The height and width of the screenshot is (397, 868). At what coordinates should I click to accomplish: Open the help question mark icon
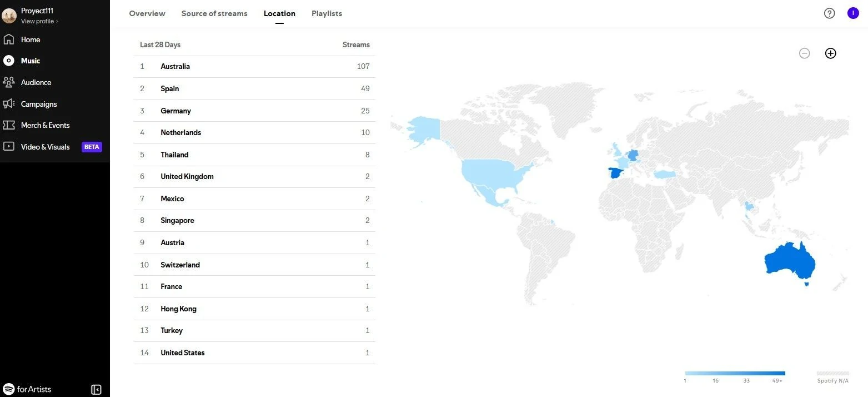pyautogui.click(x=829, y=13)
